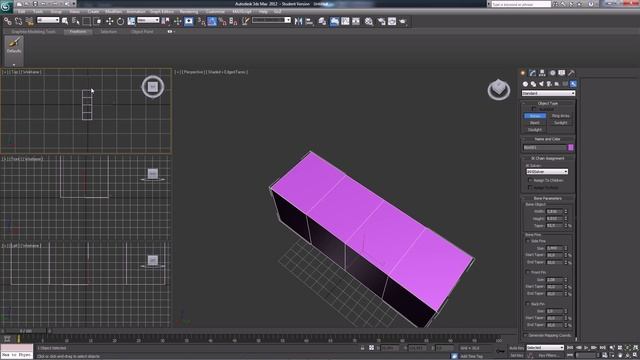Switch to the Modify command panel
The image size is (640, 360).
pyautogui.click(x=532, y=73)
